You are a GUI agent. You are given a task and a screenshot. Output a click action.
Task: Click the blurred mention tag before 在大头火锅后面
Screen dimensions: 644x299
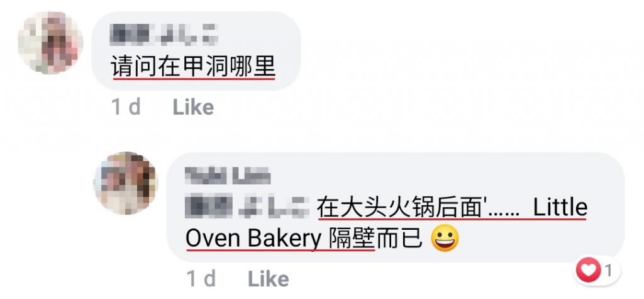(248, 206)
